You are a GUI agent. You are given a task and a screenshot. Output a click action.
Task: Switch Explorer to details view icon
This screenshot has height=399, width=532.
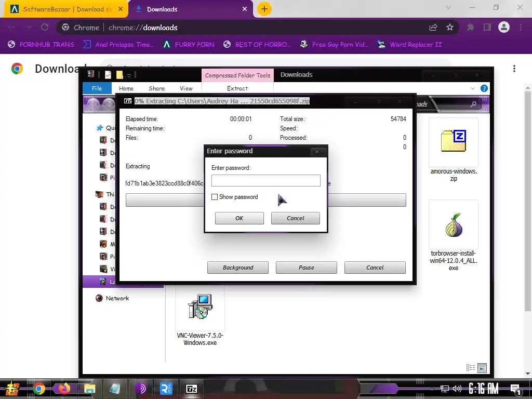[471, 368]
